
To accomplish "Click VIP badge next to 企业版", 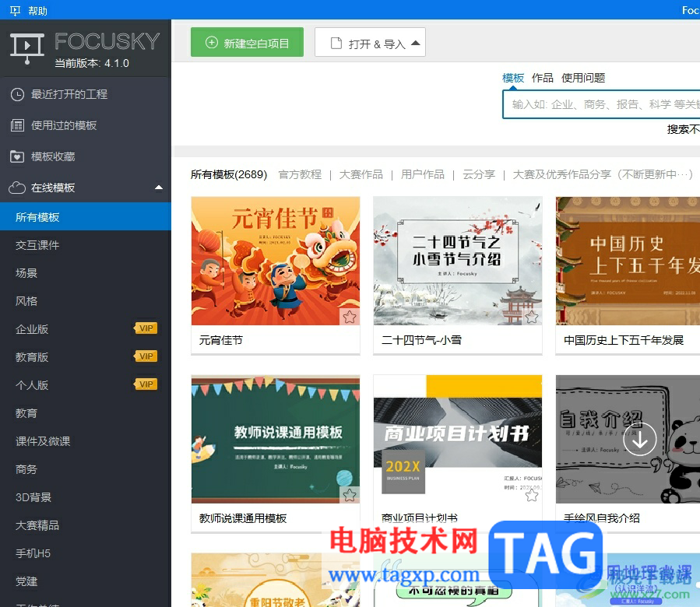I will pyautogui.click(x=146, y=328).
